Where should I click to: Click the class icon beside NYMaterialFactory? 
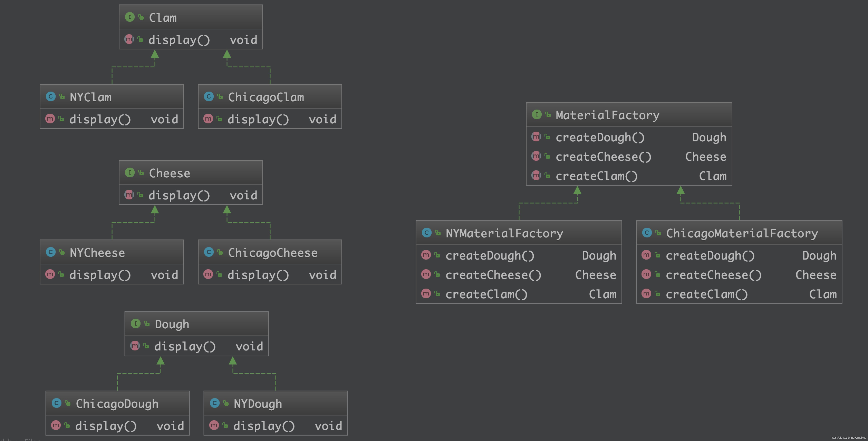coord(427,233)
